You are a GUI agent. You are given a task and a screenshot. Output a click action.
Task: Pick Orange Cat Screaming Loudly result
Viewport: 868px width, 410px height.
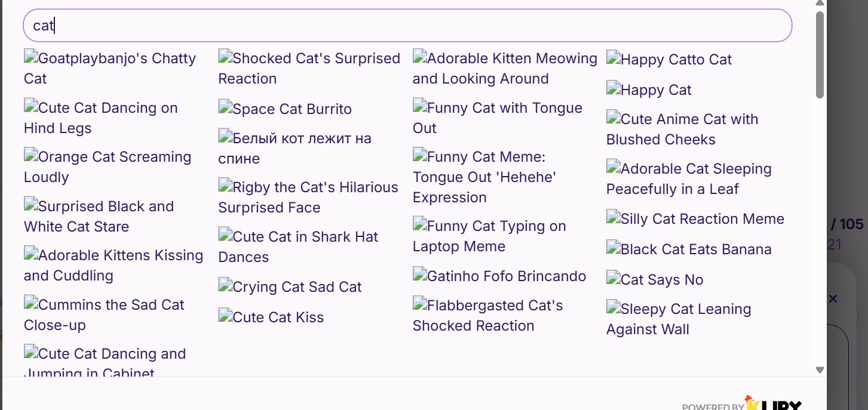coord(108,167)
